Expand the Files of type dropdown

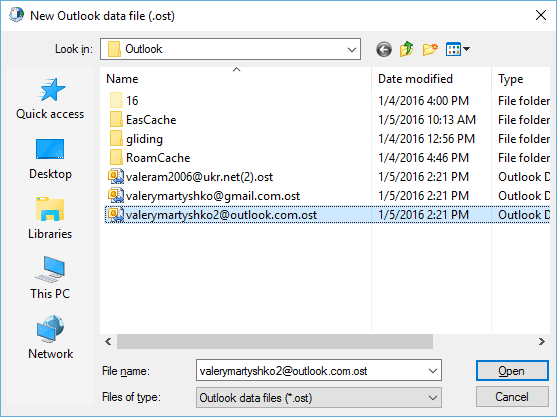319,397
